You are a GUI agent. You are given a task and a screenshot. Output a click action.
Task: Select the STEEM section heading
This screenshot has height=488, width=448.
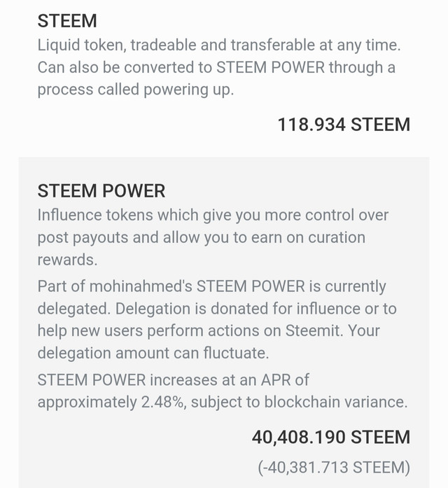tap(67, 21)
